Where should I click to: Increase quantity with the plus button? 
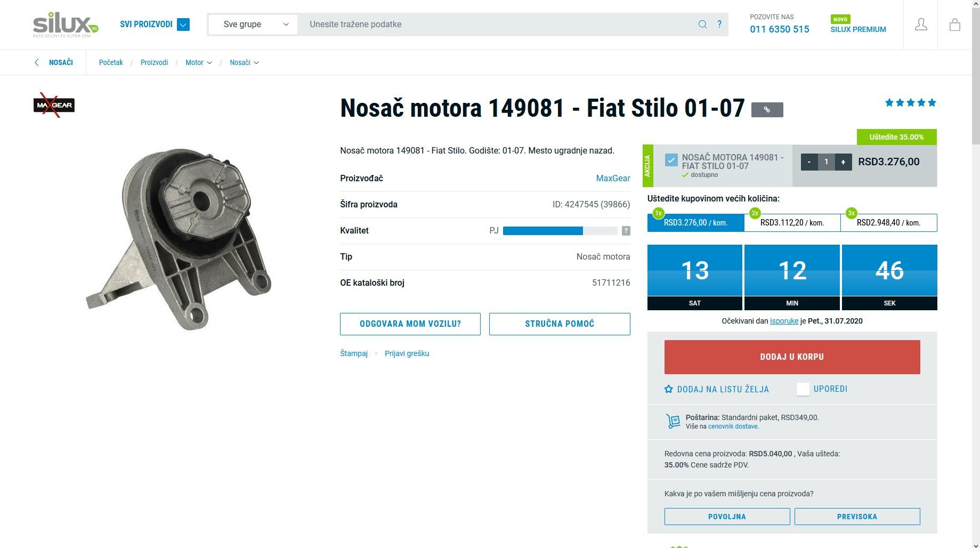tap(843, 162)
